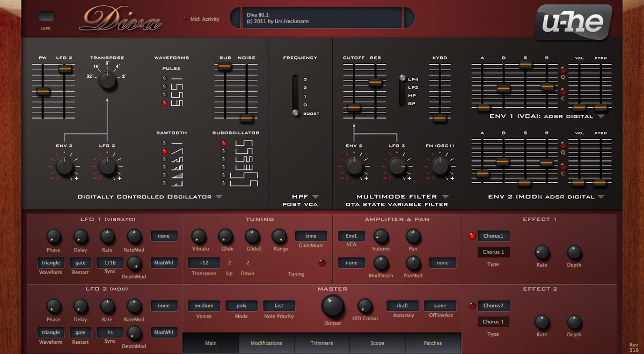
Task: Click the Vibrato knob in Tuning
Action: 199,236
